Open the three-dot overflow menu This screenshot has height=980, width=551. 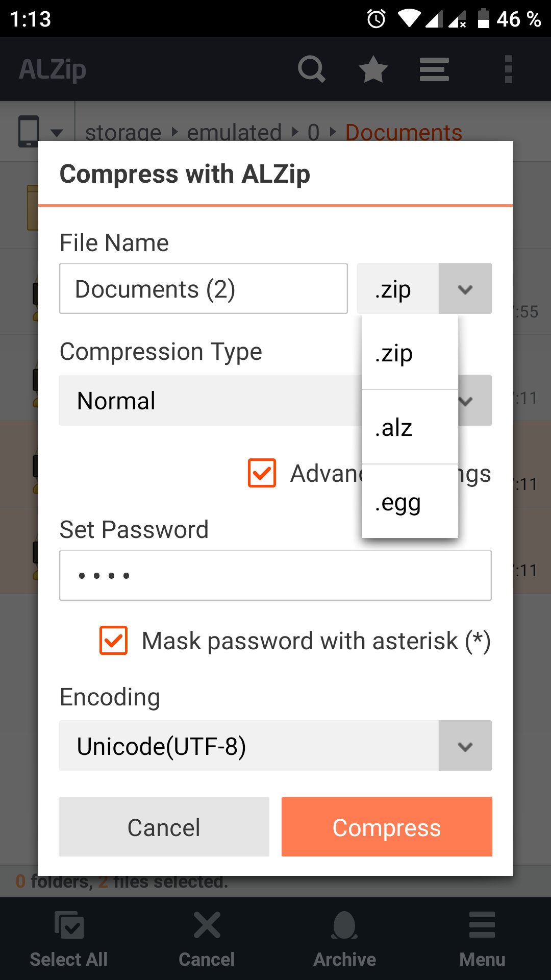point(508,69)
